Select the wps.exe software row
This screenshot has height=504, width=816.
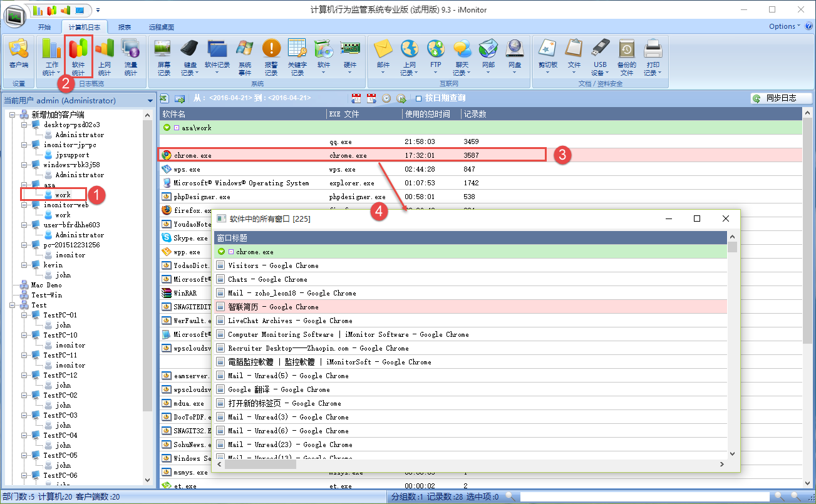click(481, 169)
